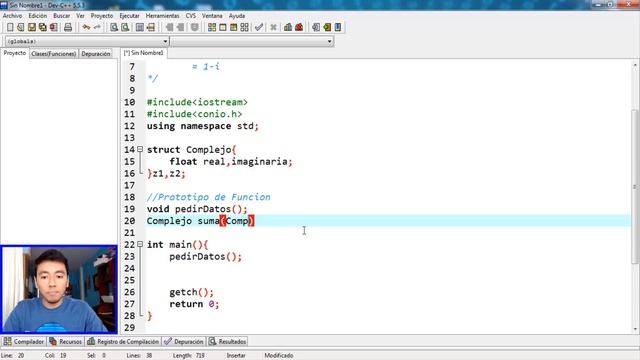Click the Compile icon with colored squares
The height and width of the screenshot is (360, 640).
(x=212, y=27)
